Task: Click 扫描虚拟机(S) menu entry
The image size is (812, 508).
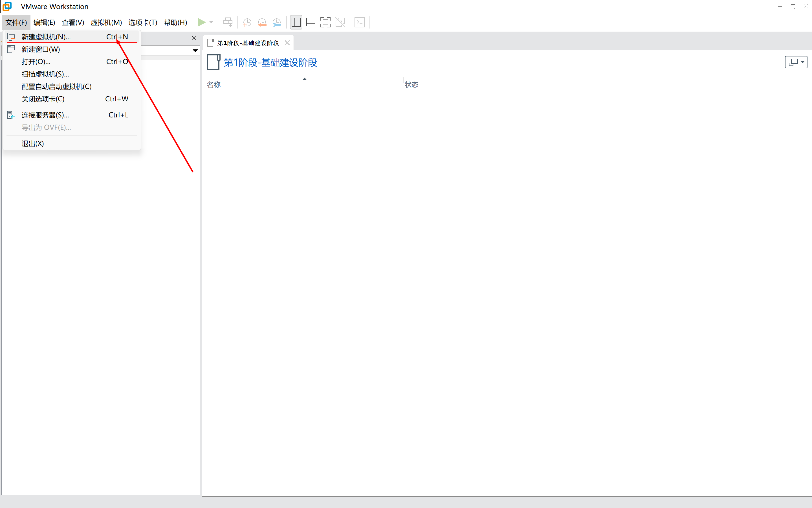Action: tap(45, 74)
